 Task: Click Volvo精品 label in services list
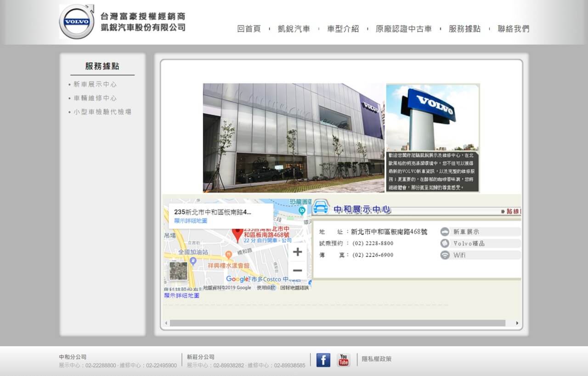(x=469, y=243)
